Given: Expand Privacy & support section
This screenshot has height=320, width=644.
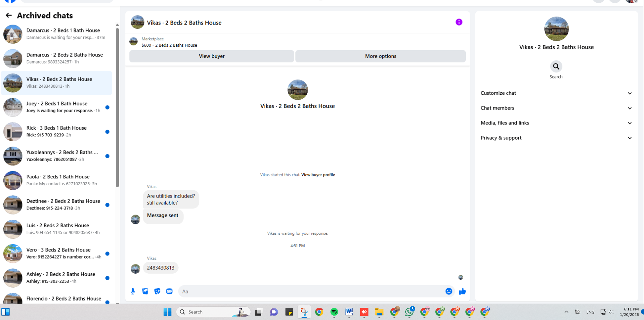Looking at the screenshot, I should [556, 138].
